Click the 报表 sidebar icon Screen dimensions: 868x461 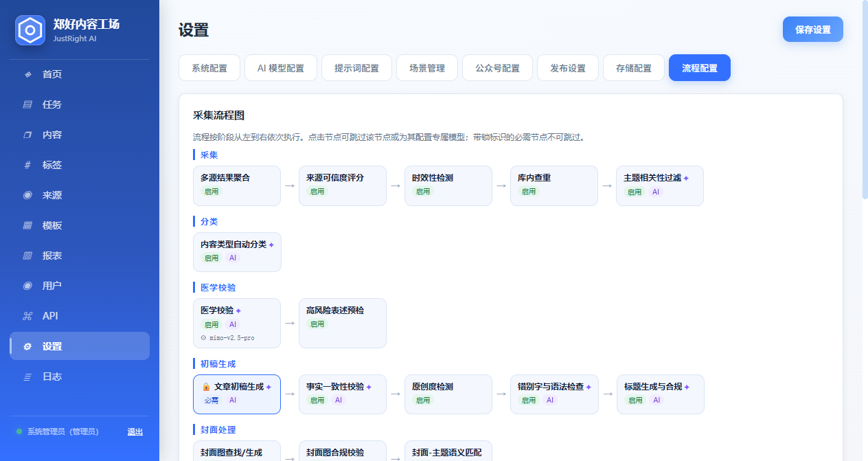tap(27, 256)
